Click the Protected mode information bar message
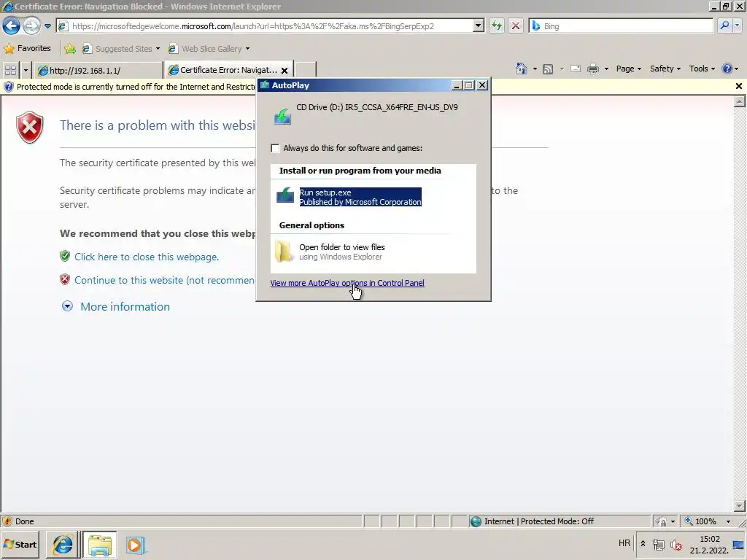This screenshot has width=747, height=560. 136,87
